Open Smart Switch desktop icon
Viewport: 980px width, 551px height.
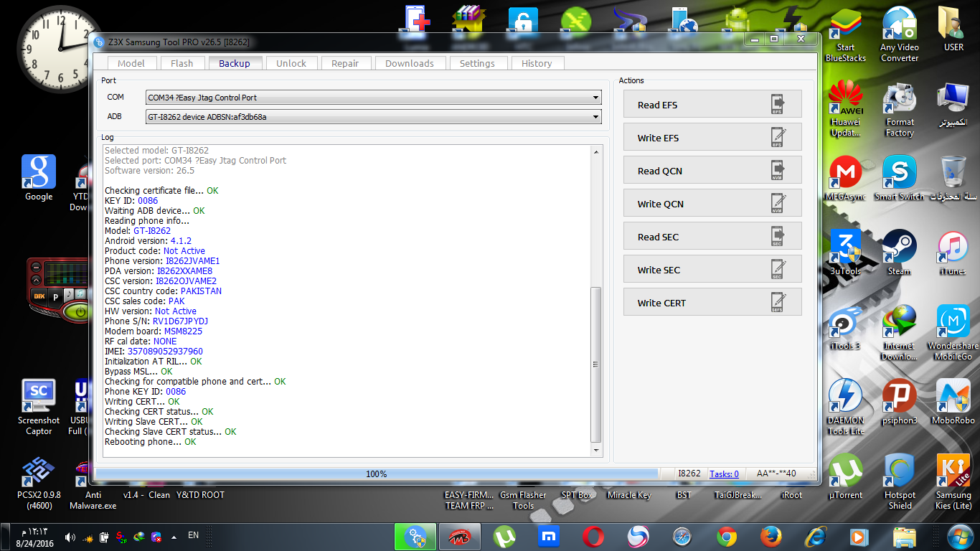pyautogui.click(x=900, y=179)
